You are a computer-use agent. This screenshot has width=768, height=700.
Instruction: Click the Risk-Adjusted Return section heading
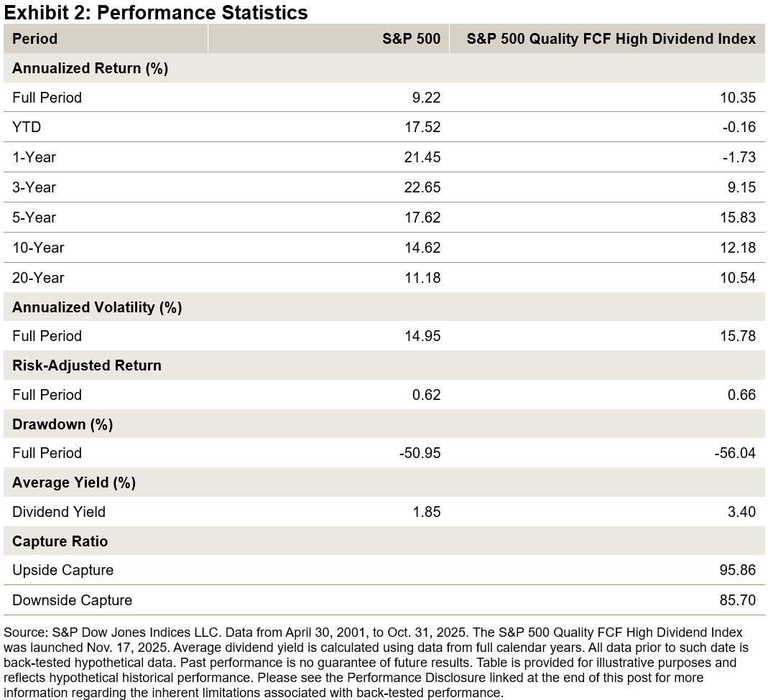[x=87, y=365]
